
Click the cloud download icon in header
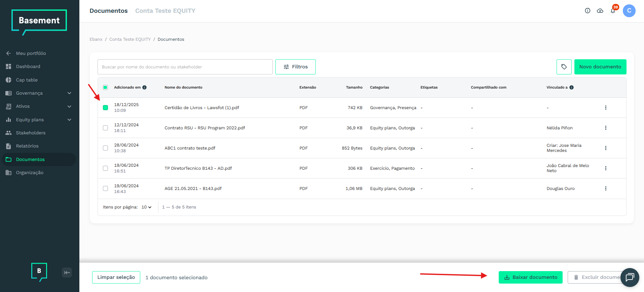coord(600,11)
